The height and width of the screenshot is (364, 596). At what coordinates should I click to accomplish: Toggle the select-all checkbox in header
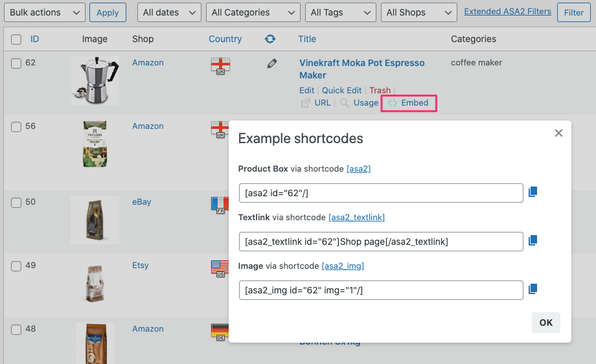(16, 39)
